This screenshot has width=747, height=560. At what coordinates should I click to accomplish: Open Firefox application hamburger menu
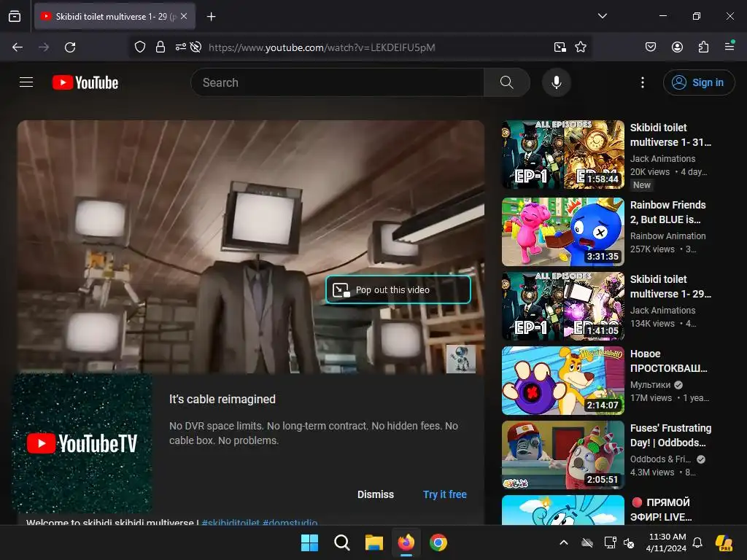pos(729,46)
